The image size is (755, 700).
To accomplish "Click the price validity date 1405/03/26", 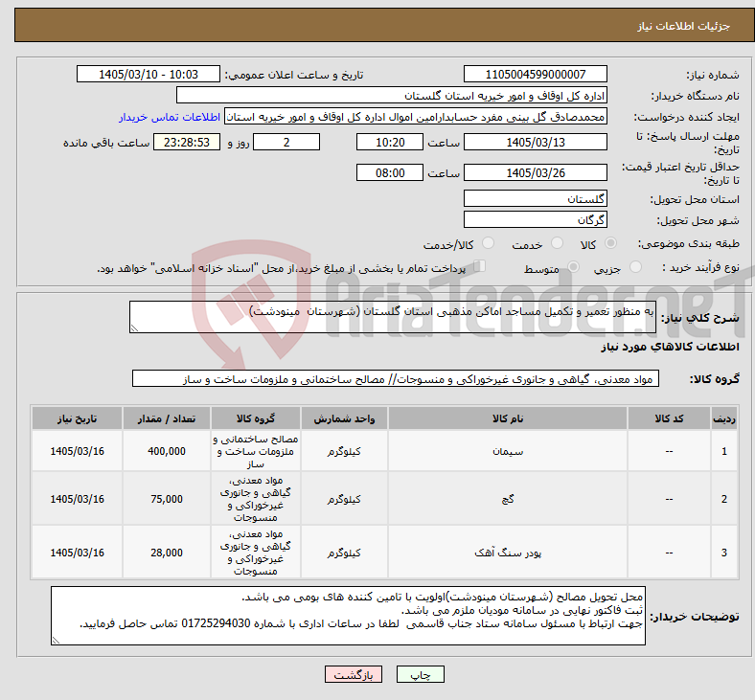I will click(536, 172).
